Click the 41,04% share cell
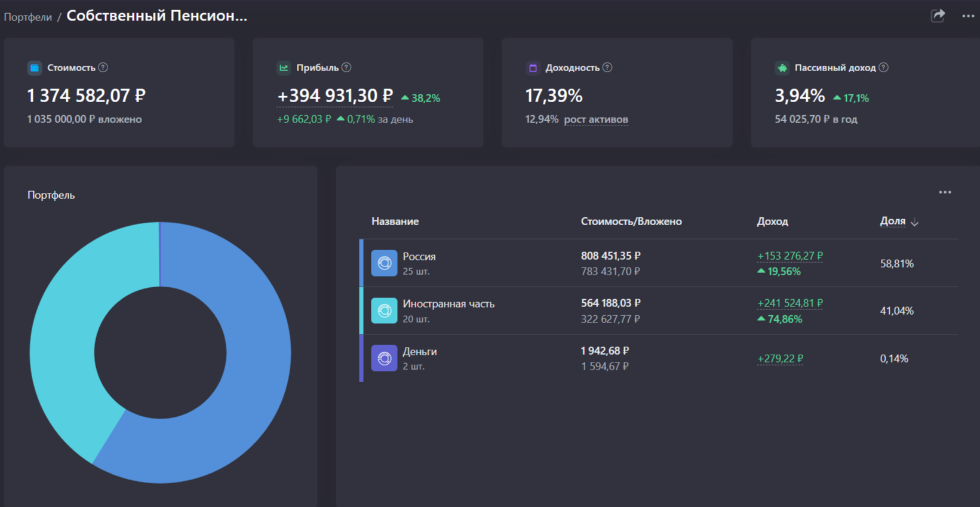980x507 pixels. click(896, 311)
